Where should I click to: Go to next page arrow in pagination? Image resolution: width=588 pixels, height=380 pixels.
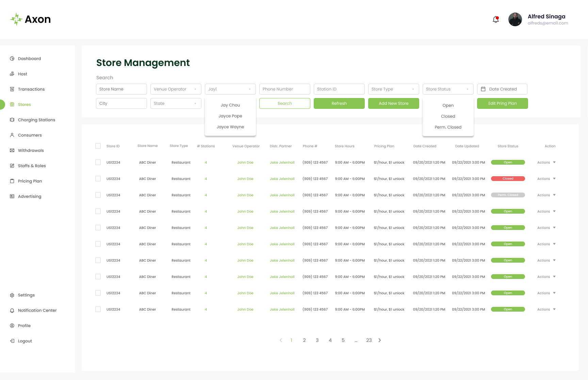point(380,340)
